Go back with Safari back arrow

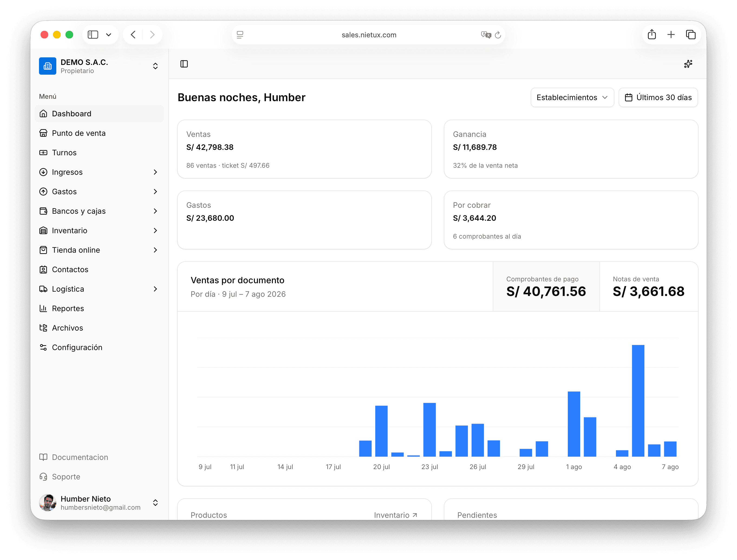pos(133,35)
